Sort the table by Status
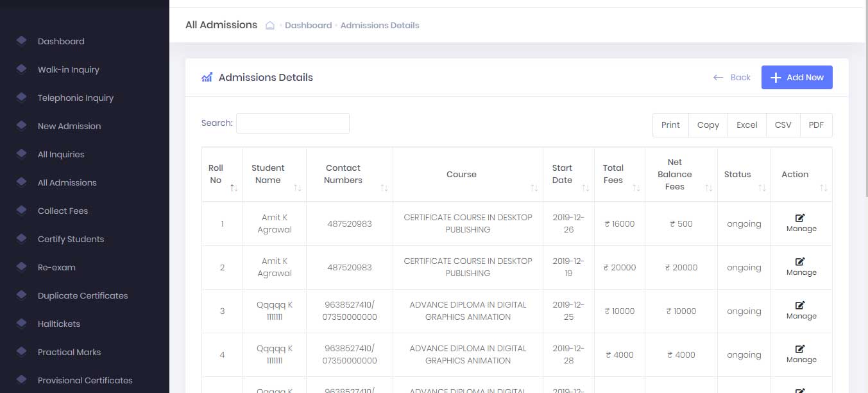 point(744,174)
